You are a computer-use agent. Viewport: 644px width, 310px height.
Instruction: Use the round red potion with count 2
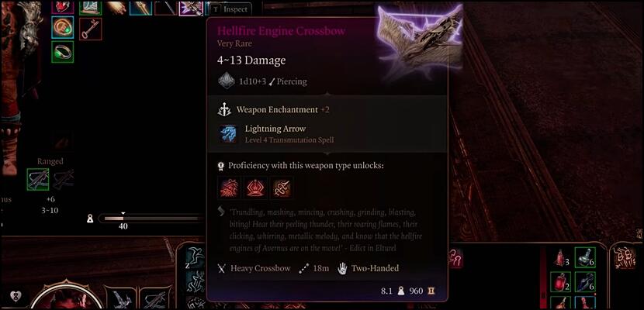[x=561, y=281]
